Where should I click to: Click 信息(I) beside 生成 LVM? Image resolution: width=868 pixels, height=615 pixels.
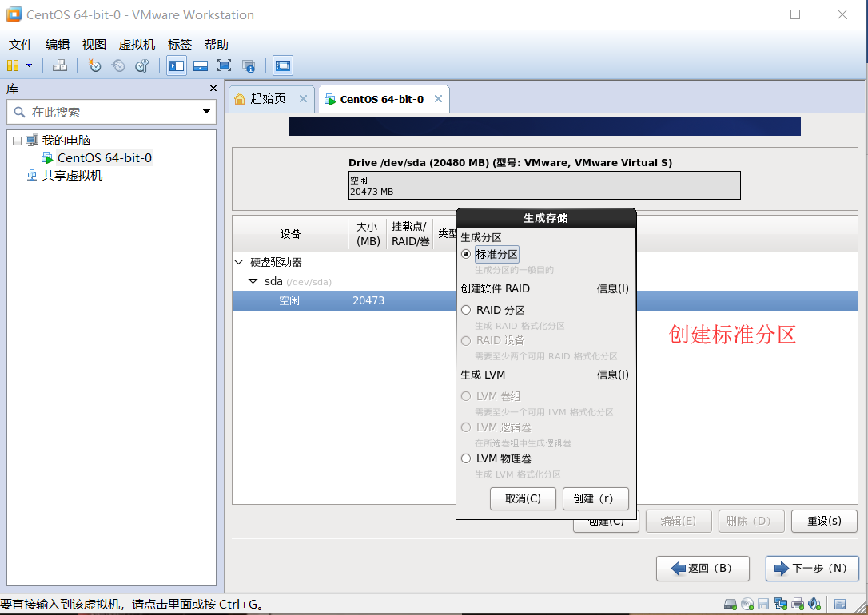pos(612,375)
